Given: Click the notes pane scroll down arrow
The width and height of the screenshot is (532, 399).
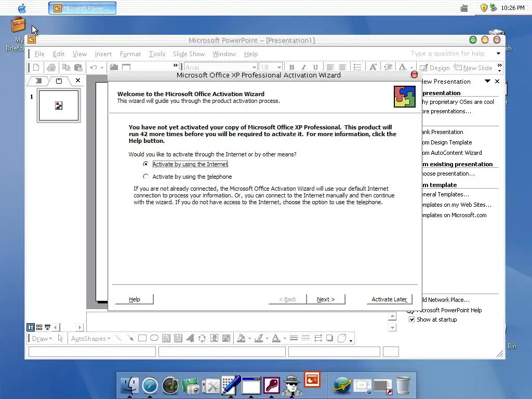Looking at the screenshot, I should point(392,327).
